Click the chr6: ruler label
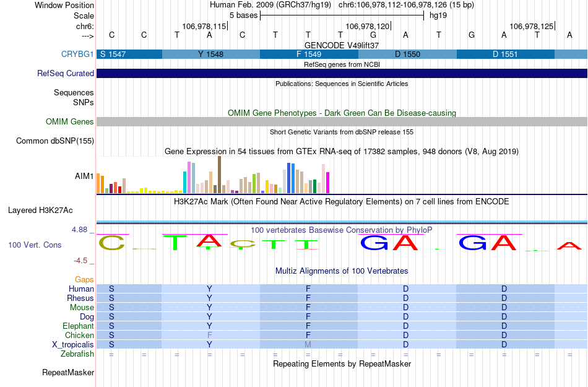The height and width of the screenshot is (387, 588). [85, 26]
